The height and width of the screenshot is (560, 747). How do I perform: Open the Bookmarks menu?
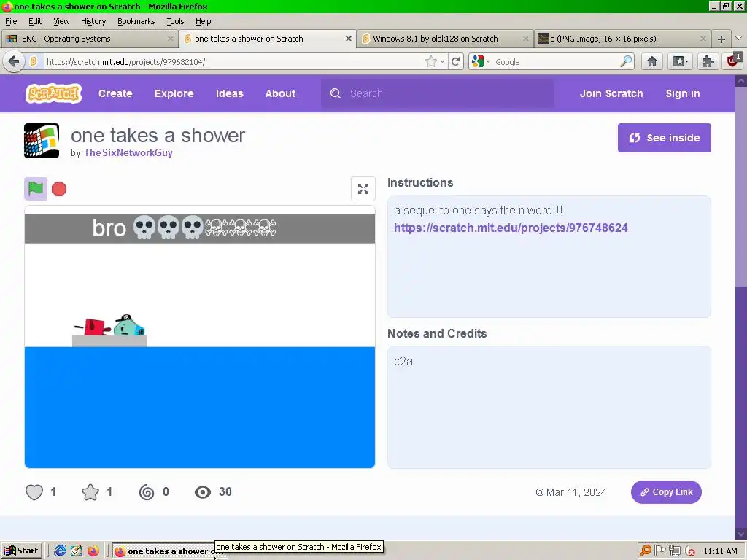136,21
